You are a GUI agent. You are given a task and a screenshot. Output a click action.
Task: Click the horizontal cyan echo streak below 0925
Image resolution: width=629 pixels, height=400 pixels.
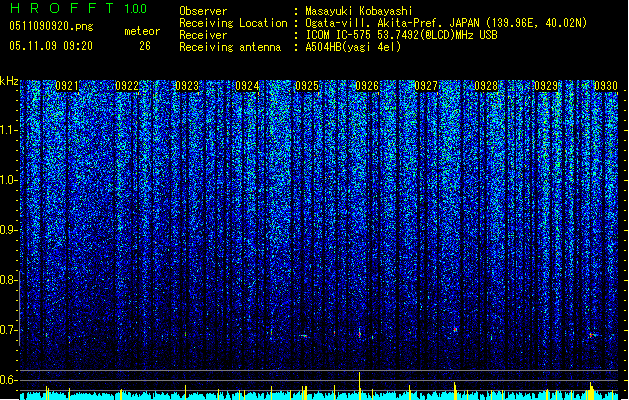[x=304, y=336]
